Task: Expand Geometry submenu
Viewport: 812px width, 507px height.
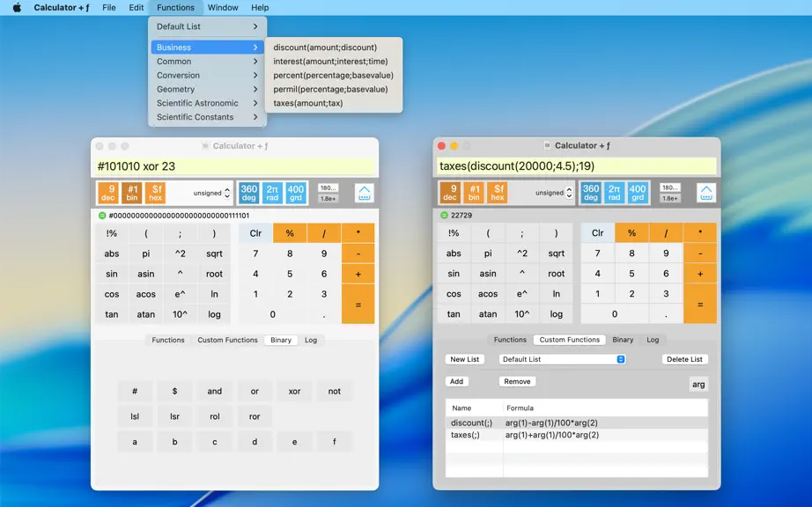Action: click(207, 89)
